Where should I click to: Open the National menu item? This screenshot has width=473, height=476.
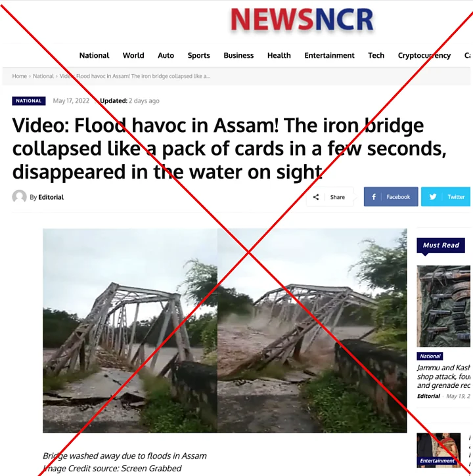[x=94, y=55]
